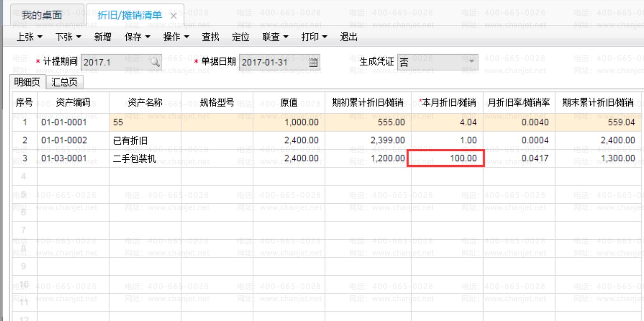Click the 期末累计 cell 1,300.00
This screenshot has width=644, height=321.
(x=598, y=158)
